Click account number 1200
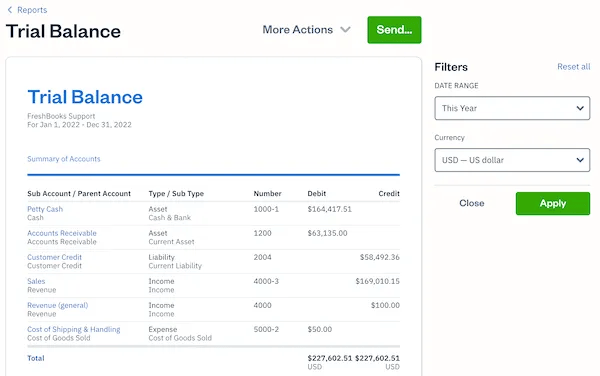Image resolution: width=600 pixels, height=376 pixels. click(x=262, y=233)
